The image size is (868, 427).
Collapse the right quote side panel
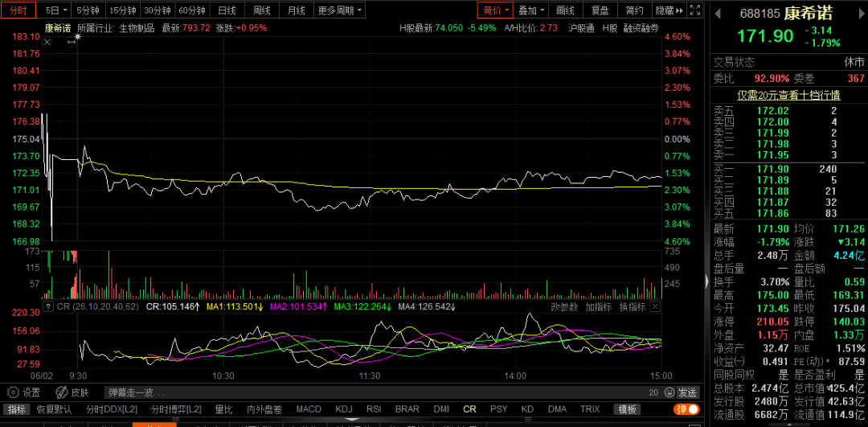[706, 281]
